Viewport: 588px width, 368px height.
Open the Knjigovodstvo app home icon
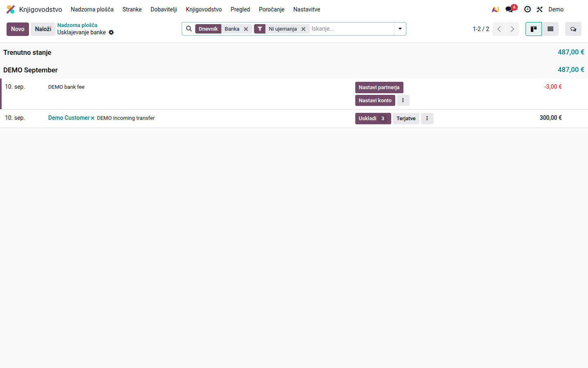pyautogui.click(x=11, y=9)
